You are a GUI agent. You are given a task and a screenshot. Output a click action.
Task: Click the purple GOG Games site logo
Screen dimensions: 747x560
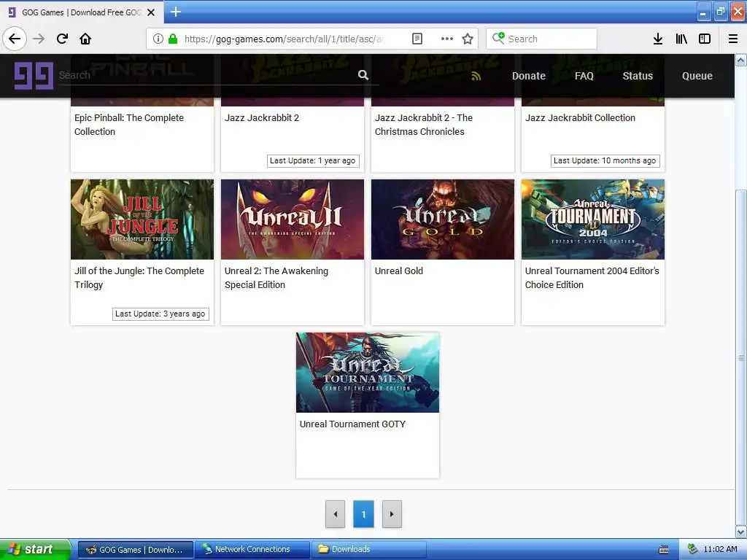[x=34, y=76]
